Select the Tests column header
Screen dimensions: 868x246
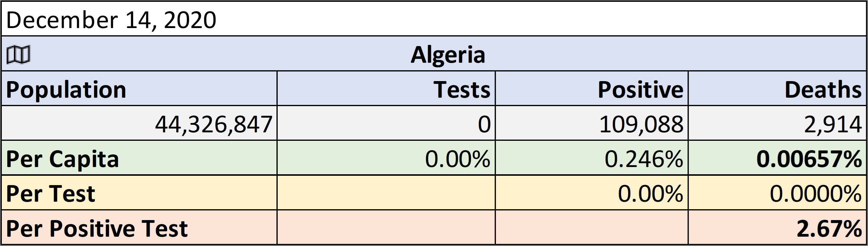[386, 89]
